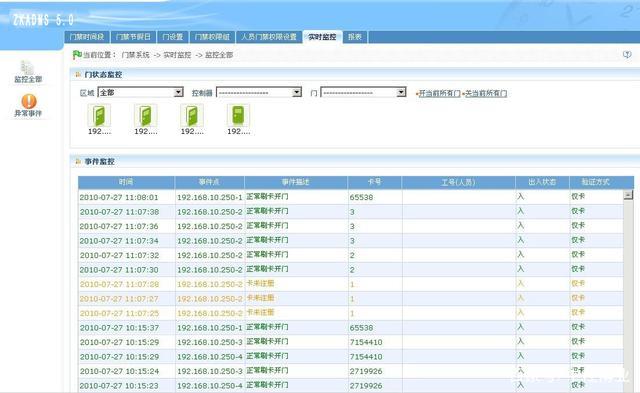The image size is (640, 393).
Task: Click the 监控全部 breadcrumb text
Action: [x=219, y=55]
